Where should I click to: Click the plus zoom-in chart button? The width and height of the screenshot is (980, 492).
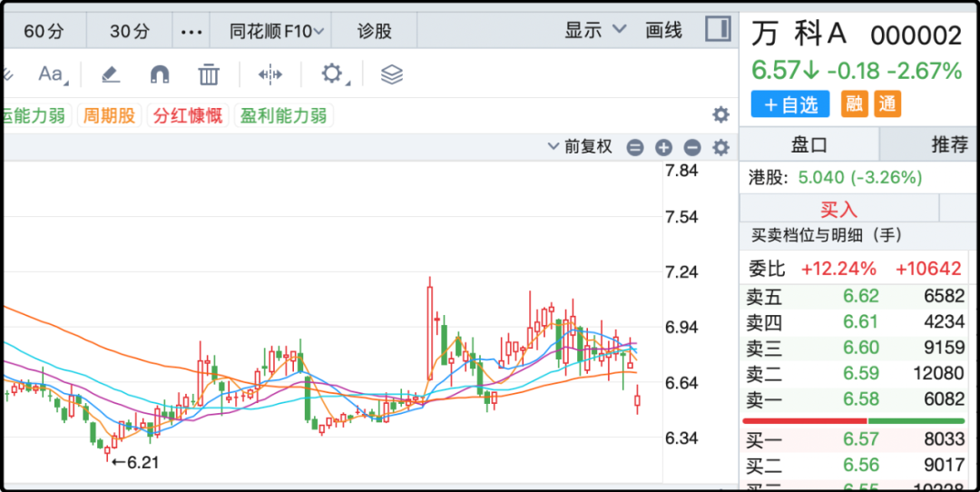(x=663, y=148)
